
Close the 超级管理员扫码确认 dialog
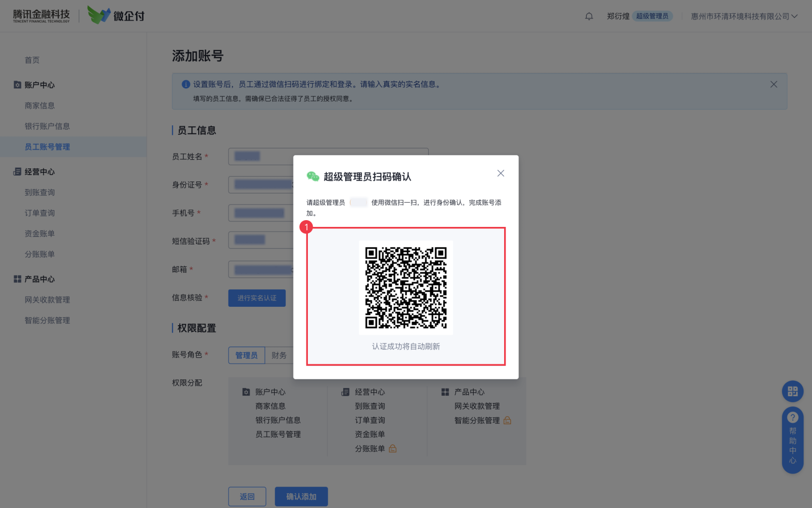(501, 173)
